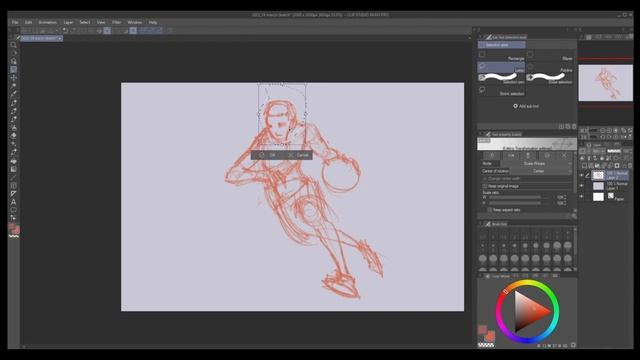The height and width of the screenshot is (360, 640).
Task: Open wrench settings in Tool property
Action: coord(573,216)
